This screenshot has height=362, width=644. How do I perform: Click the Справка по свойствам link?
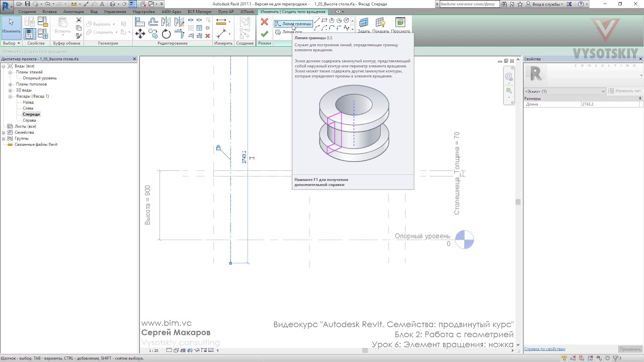(x=544, y=349)
